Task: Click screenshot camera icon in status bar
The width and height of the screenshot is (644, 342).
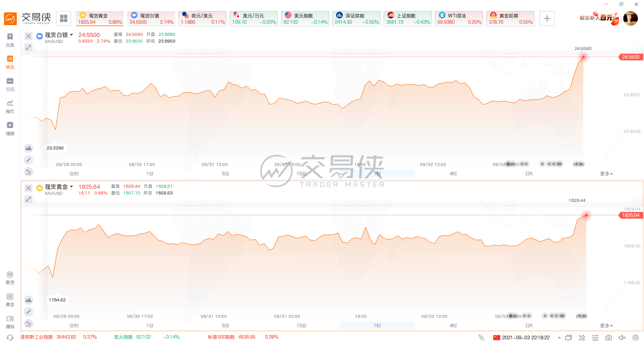Action: pos(608,337)
